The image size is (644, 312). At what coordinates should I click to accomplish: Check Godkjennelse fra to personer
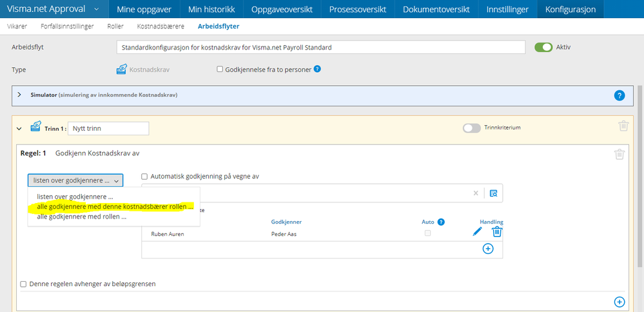[x=220, y=70]
